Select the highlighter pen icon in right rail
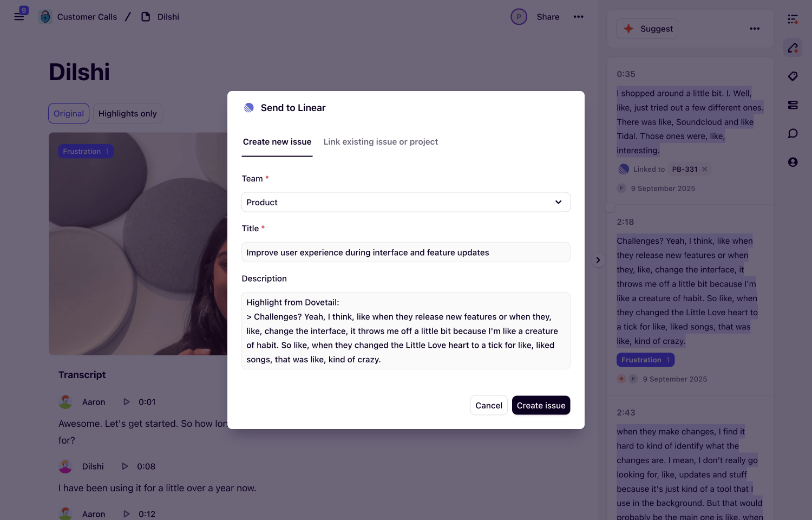 [x=793, y=48]
